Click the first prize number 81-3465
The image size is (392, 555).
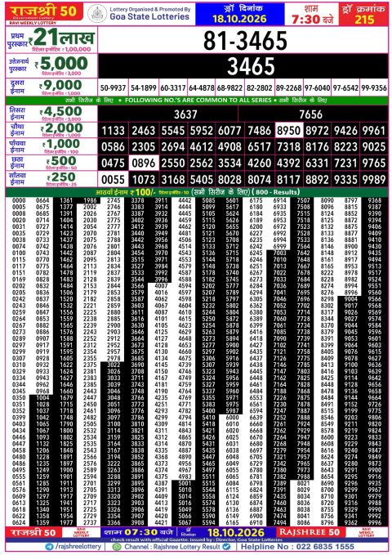[245, 40]
